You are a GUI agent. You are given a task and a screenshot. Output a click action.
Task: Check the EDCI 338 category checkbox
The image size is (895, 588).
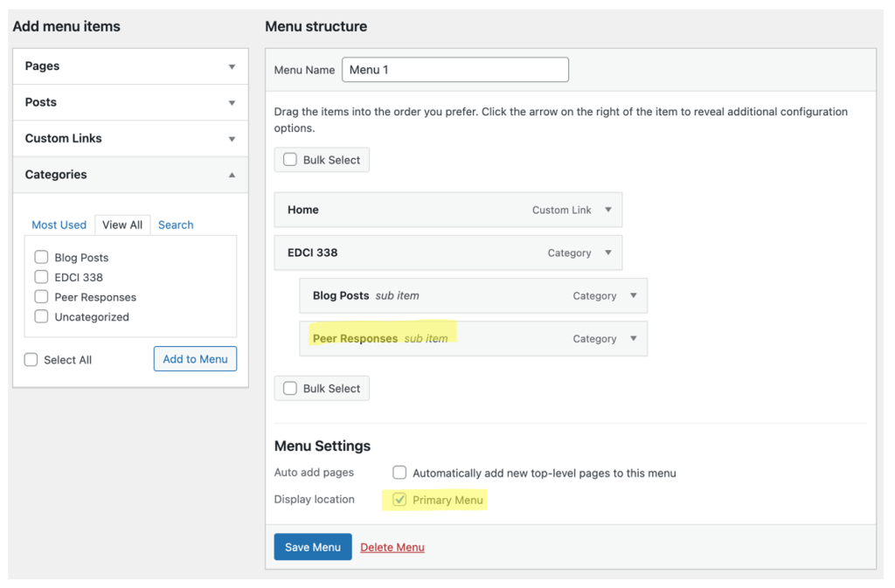41,277
